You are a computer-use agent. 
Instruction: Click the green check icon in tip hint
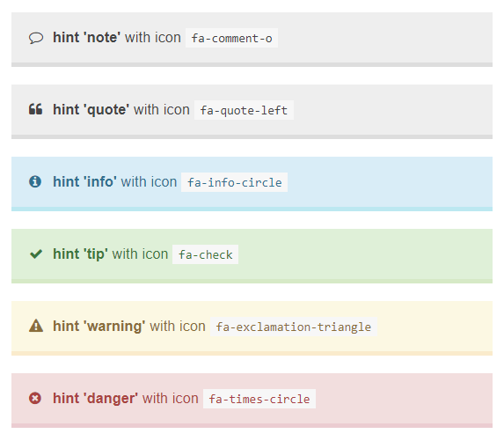click(36, 254)
